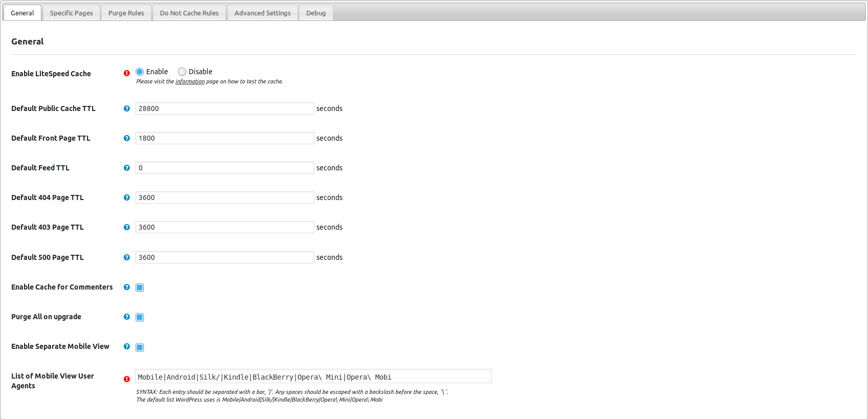Toggle Enable Separate Mobile View checkbox
868x419 pixels.
click(140, 347)
